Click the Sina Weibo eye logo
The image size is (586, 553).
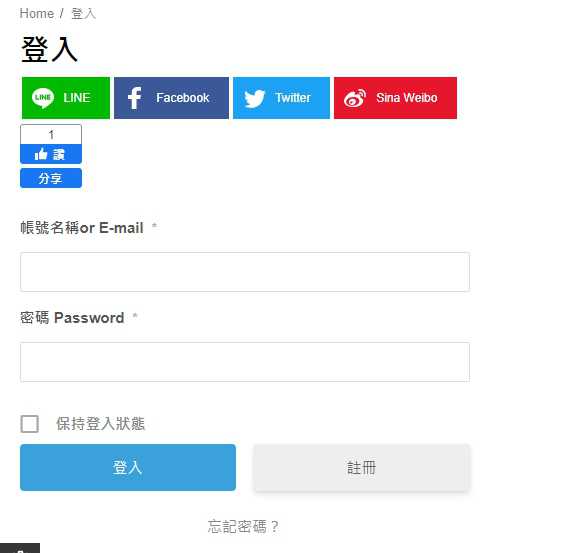point(355,98)
